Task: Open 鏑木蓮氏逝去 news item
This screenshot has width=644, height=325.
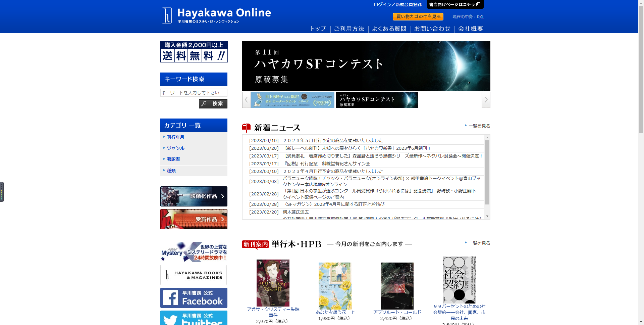Action: (296, 212)
